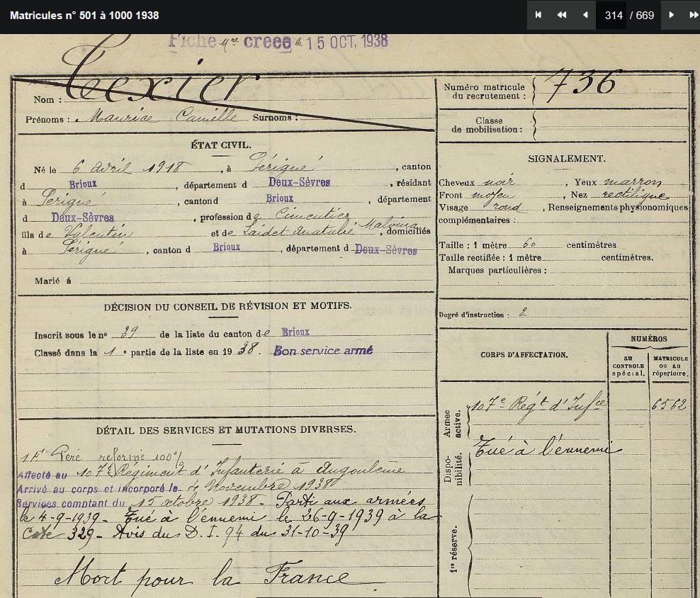Skip forward several pages with double-arrow
This screenshot has height=598, width=700.
click(692, 15)
